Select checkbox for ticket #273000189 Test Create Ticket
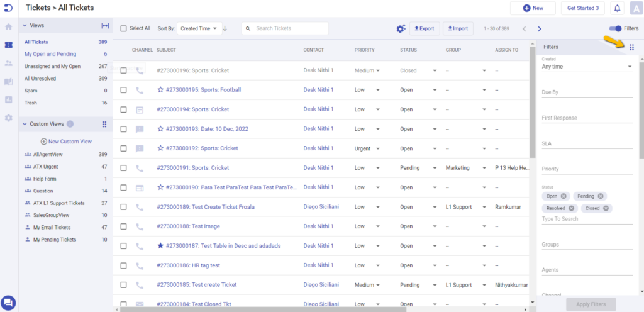This screenshot has height=312, width=644. tap(123, 207)
